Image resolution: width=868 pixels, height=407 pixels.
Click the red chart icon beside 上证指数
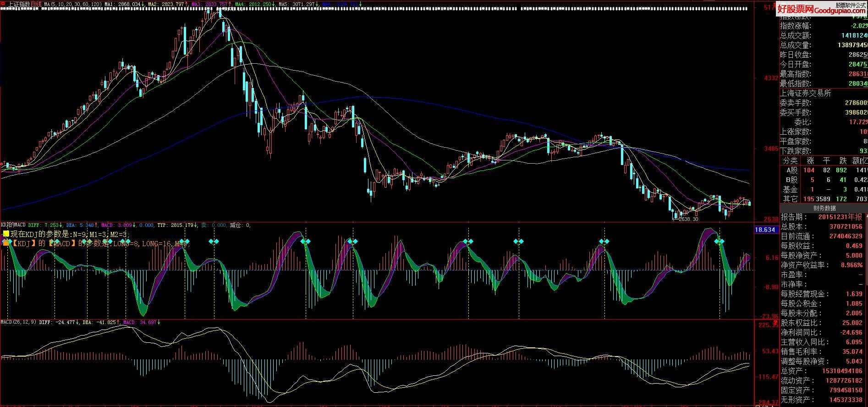click(4, 4)
